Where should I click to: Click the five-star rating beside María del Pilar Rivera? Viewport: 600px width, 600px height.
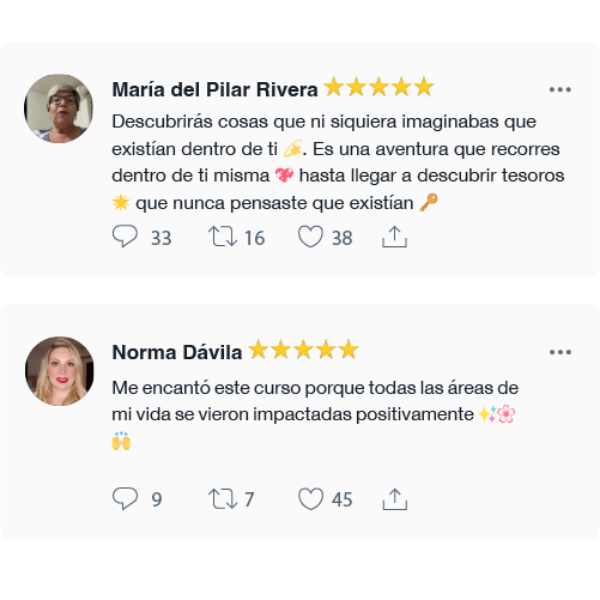(x=379, y=86)
